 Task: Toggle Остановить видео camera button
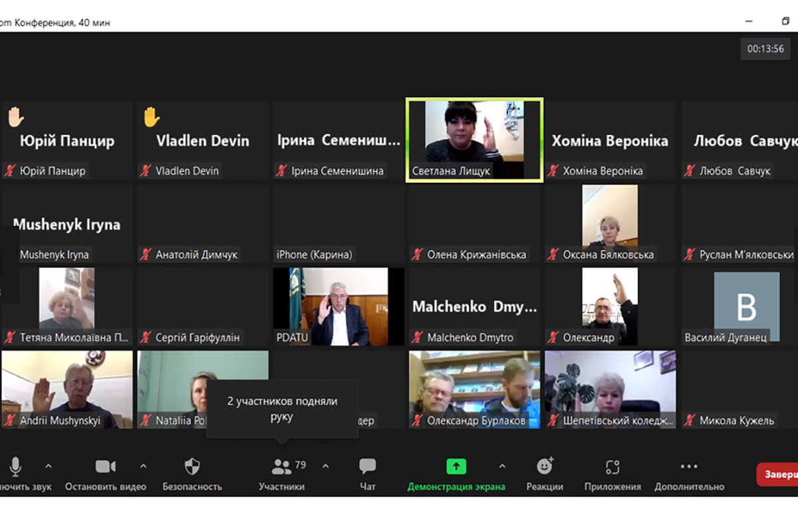click(x=105, y=467)
